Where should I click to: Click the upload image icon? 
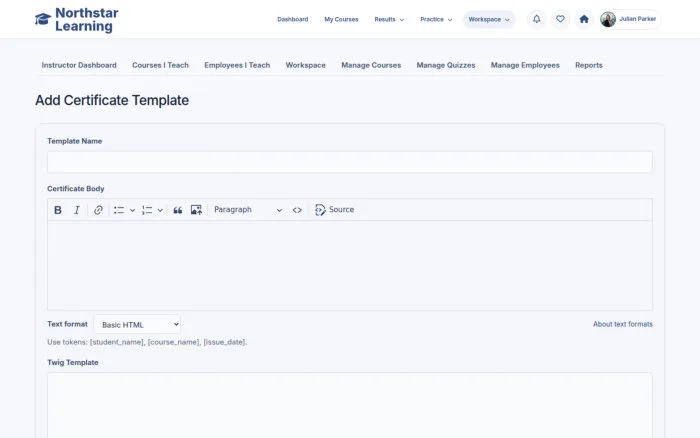click(196, 210)
